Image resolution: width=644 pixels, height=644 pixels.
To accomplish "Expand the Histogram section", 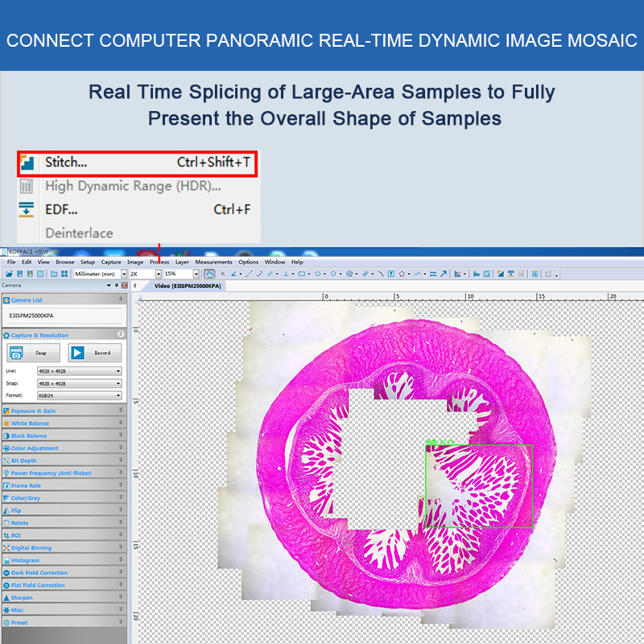I will click(63, 560).
